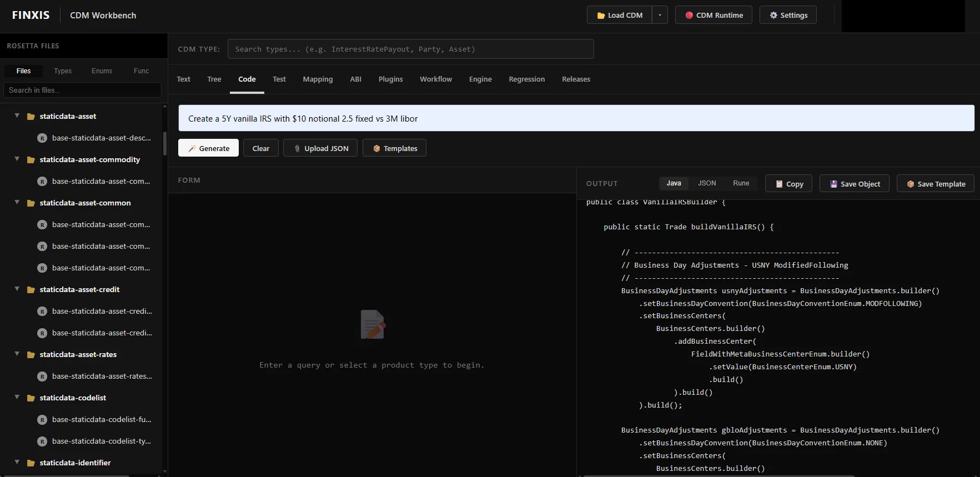980x477 pixels.
Task: Click the staticdata-asset-credit folder icon
Action: [31, 290]
